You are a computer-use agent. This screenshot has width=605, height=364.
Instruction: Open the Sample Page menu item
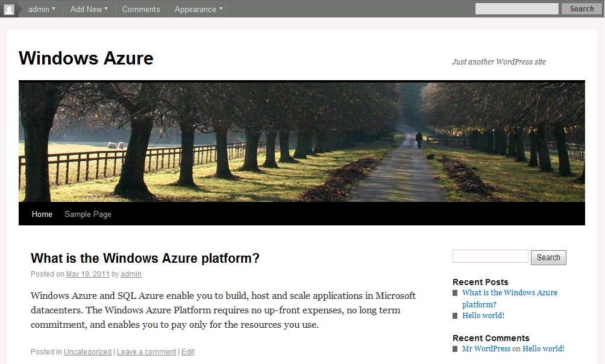pyautogui.click(x=88, y=214)
